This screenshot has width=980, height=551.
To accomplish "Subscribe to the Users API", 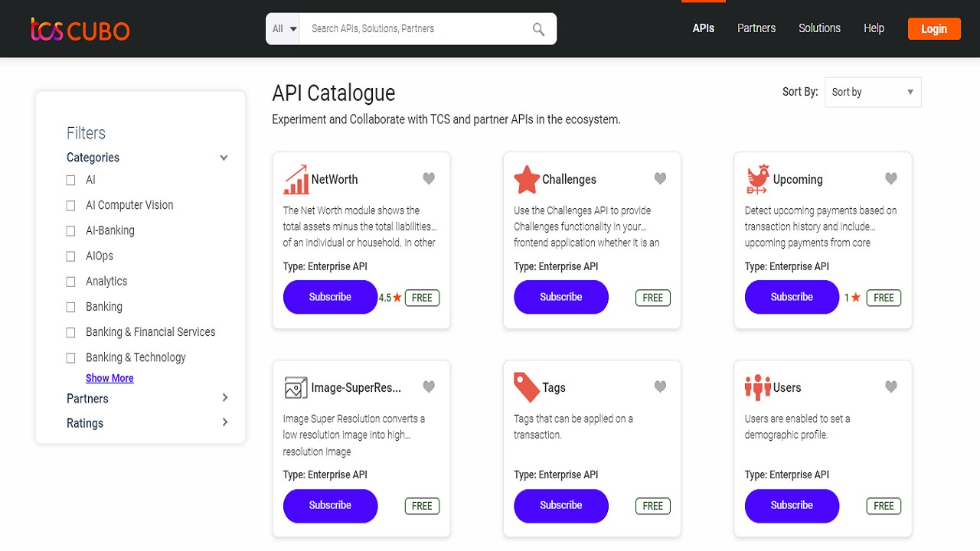I will [792, 505].
